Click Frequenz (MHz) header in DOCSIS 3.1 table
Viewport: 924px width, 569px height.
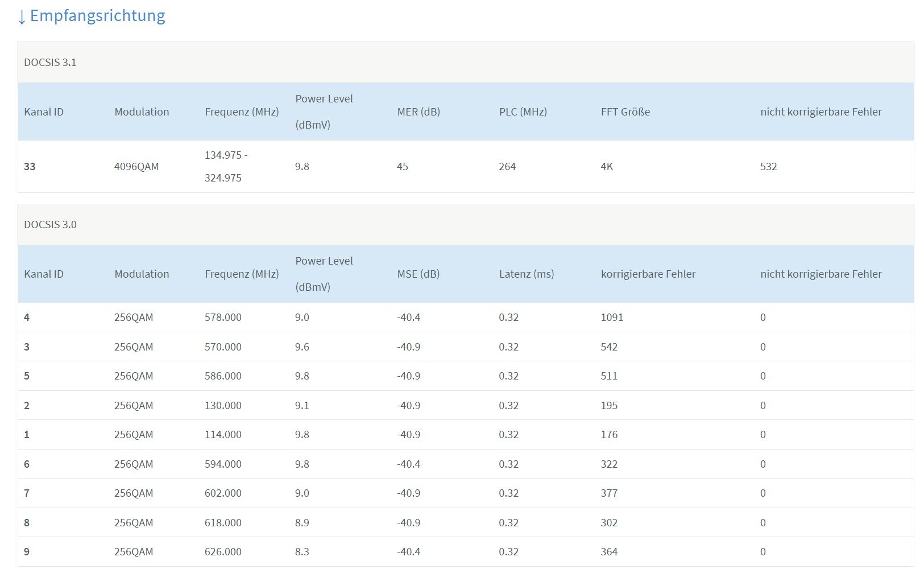coord(242,112)
